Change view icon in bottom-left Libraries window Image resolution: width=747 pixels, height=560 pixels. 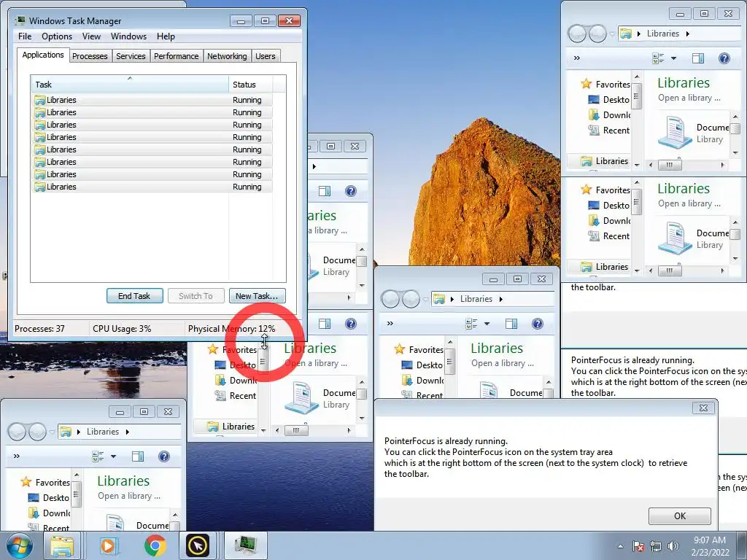(x=98, y=456)
